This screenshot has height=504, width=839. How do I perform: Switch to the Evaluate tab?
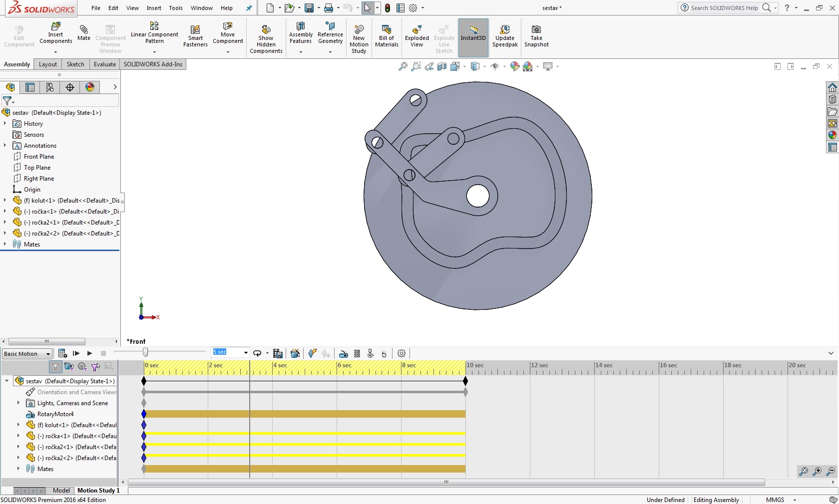click(x=104, y=64)
